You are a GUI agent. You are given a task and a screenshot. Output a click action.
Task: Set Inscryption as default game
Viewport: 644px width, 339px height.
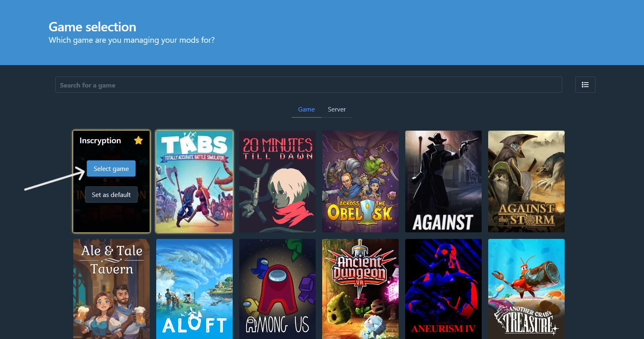point(111,195)
